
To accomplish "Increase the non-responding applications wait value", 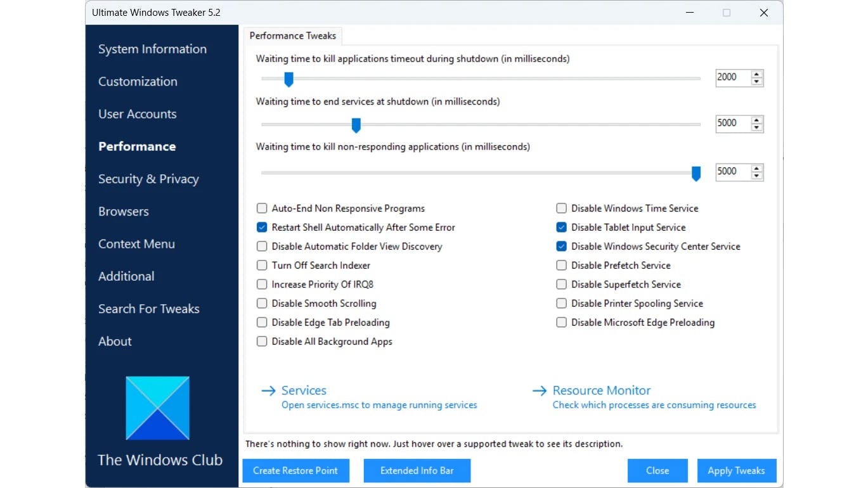I will [756, 168].
